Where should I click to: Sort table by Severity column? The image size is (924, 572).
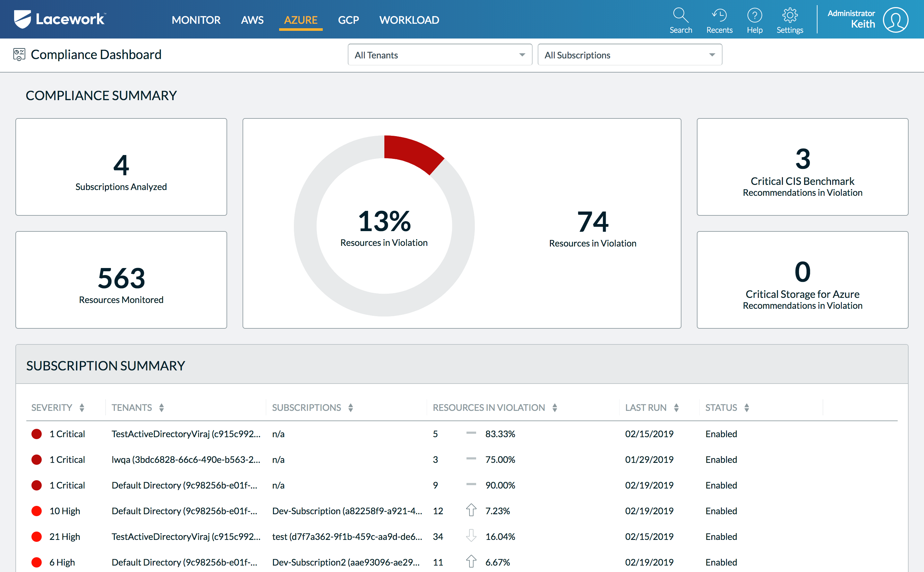pos(82,407)
